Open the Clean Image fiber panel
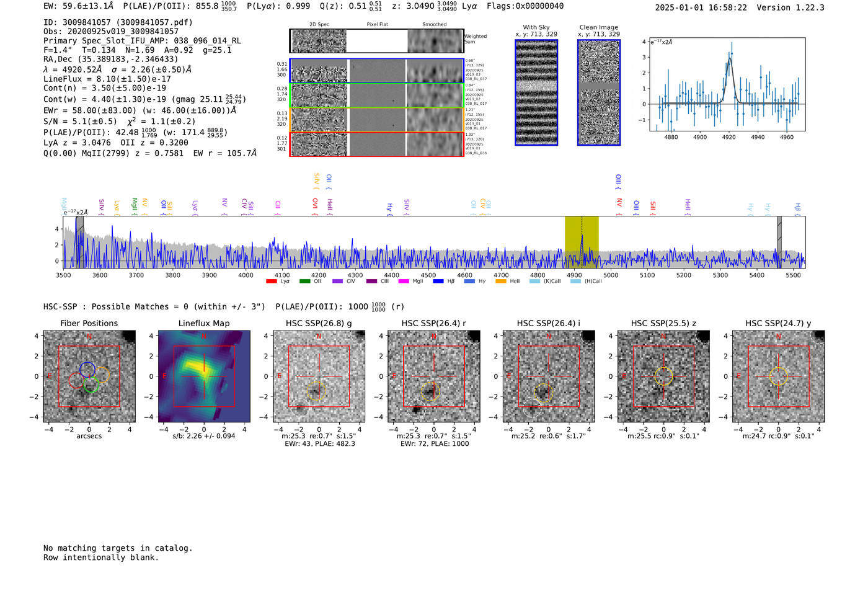The image size is (868, 591). pos(599,92)
